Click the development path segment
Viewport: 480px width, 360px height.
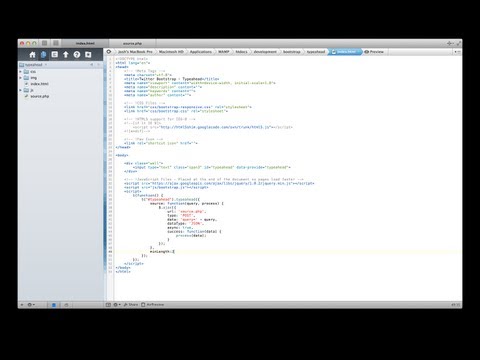265,52
